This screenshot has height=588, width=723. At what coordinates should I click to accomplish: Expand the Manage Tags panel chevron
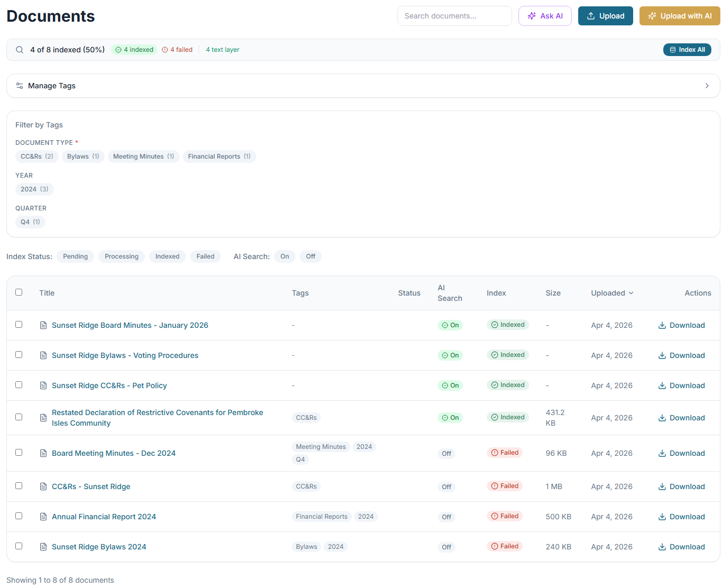click(x=707, y=85)
